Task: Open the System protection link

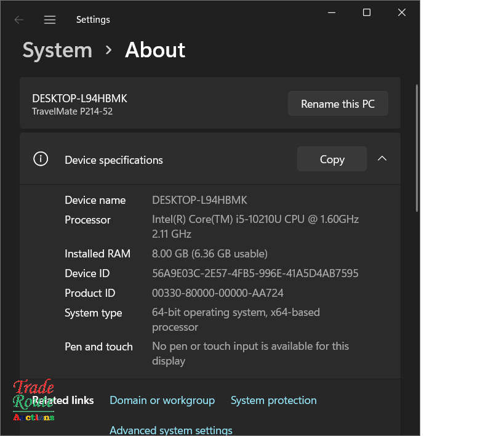Action: click(x=273, y=400)
